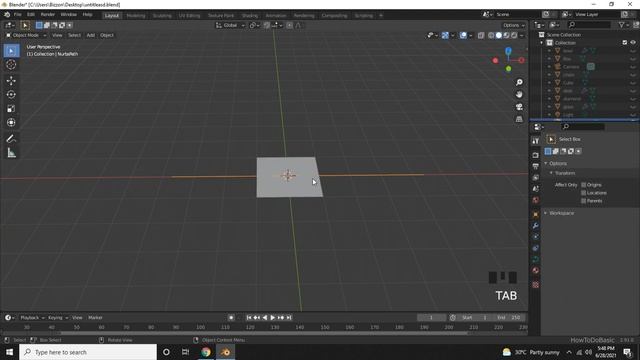Open the Tool properties tab icon
The width and height of the screenshot is (640, 360).
coord(536,141)
